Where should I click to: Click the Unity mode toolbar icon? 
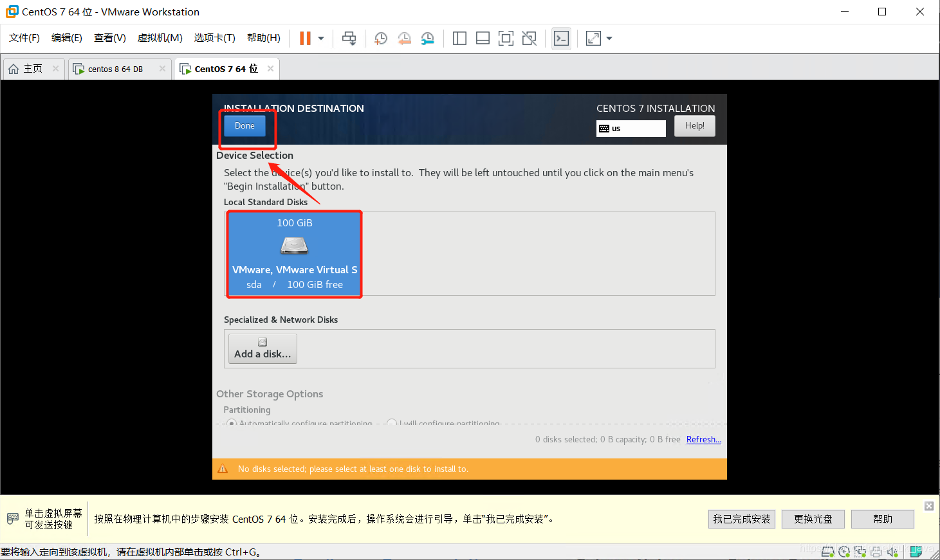coord(529,39)
